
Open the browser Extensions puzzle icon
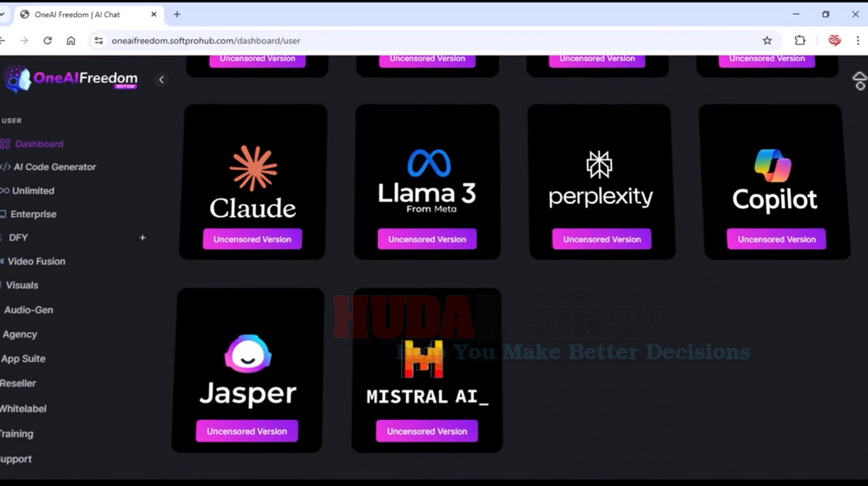(x=800, y=41)
